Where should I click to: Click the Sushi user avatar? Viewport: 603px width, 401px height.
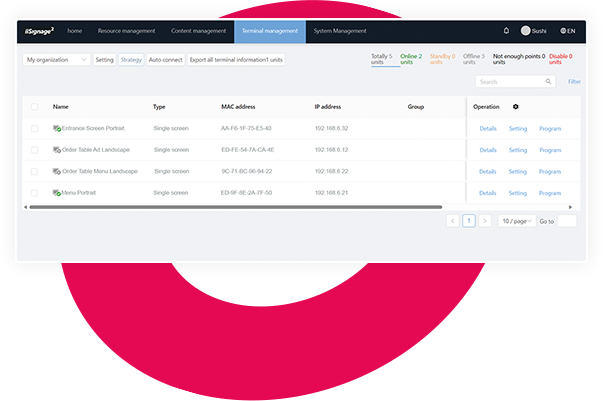coord(526,31)
